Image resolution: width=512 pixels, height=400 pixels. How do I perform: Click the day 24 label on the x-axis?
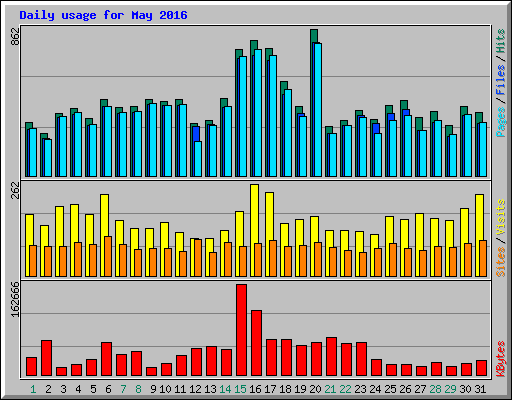pyautogui.click(x=375, y=389)
